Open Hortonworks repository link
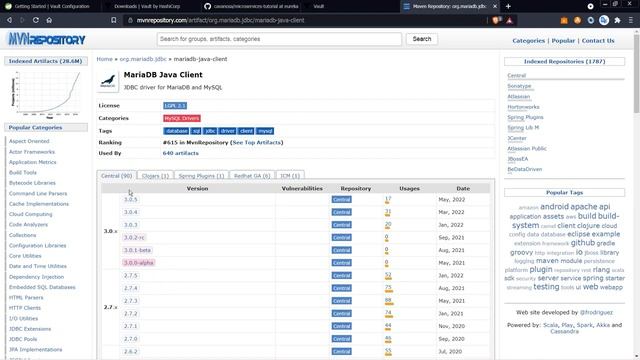640x360 pixels. [x=523, y=107]
